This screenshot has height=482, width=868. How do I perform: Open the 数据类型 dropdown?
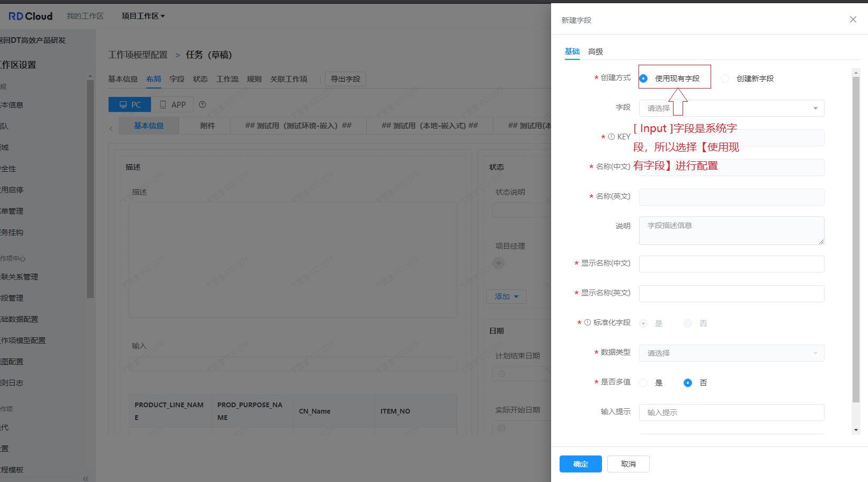point(732,353)
